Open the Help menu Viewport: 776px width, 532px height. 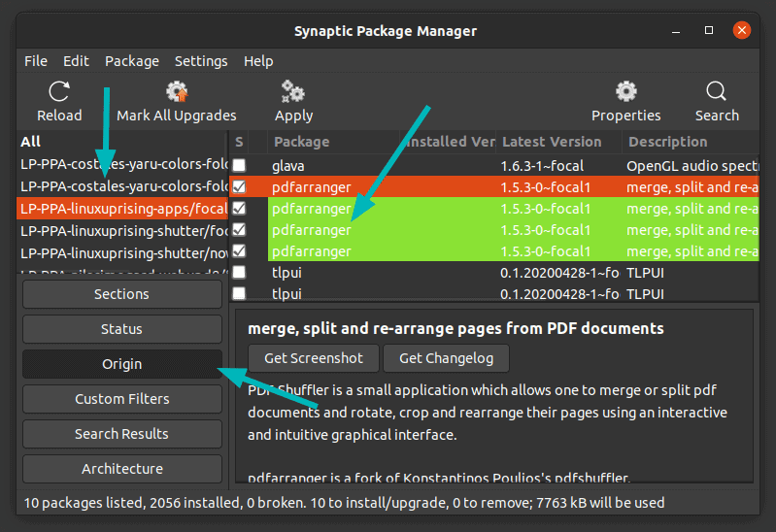tap(258, 61)
